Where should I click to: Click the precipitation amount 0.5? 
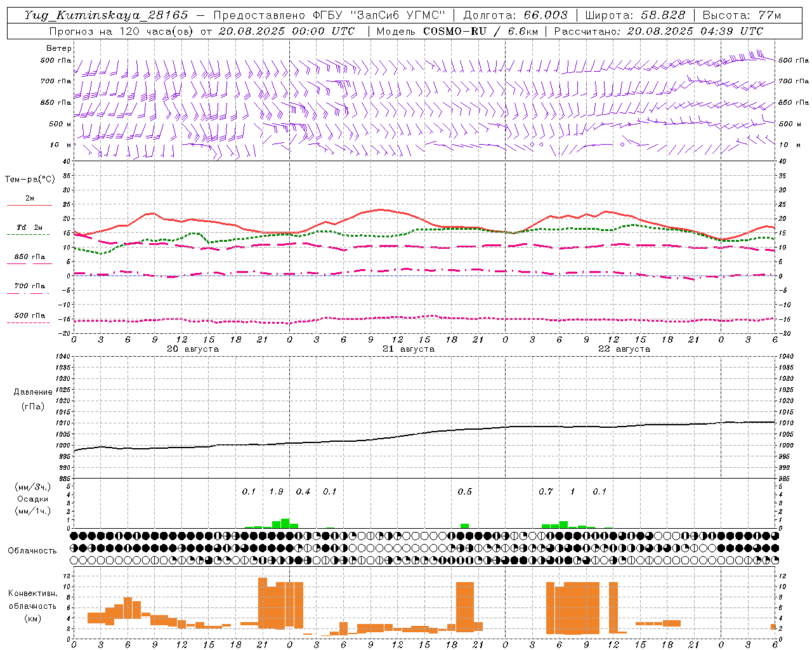[x=465, y=491]
